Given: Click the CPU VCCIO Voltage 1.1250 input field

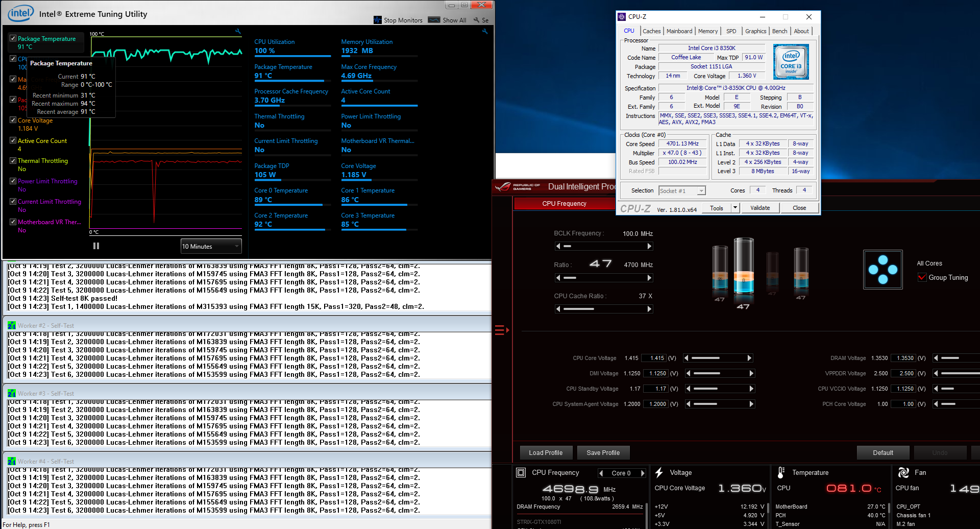Looking at the screenshot, I should (x=903, y=389).
